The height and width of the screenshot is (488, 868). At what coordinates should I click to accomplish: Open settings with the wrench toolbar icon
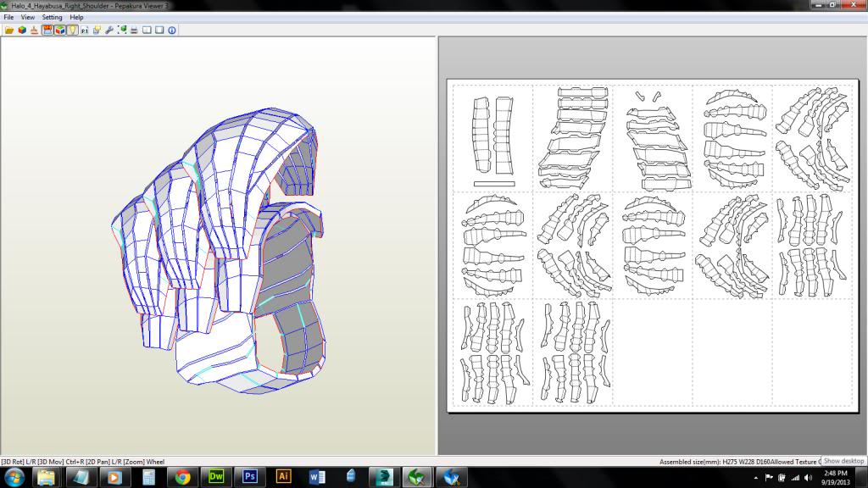pos(109,30)
